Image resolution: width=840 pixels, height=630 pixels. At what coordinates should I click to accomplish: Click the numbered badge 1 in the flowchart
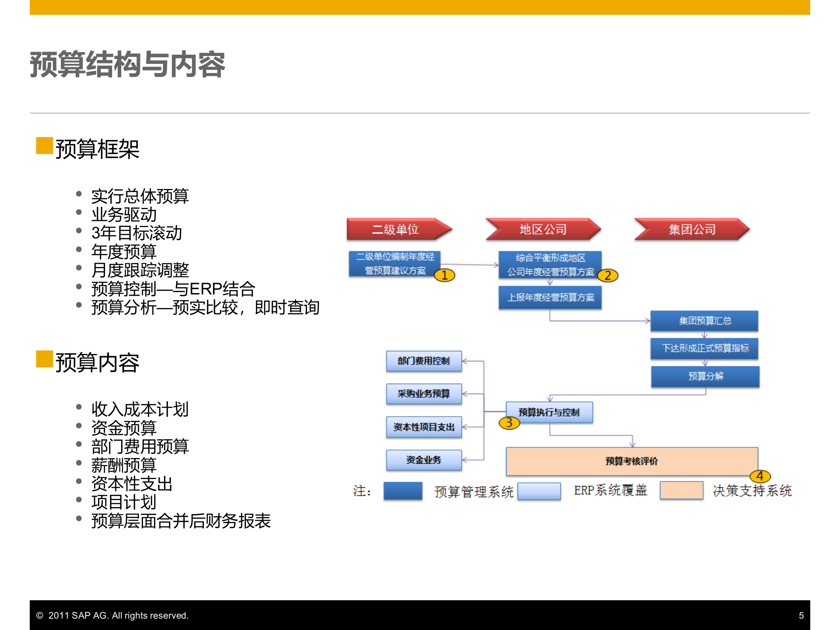[444, 275]
